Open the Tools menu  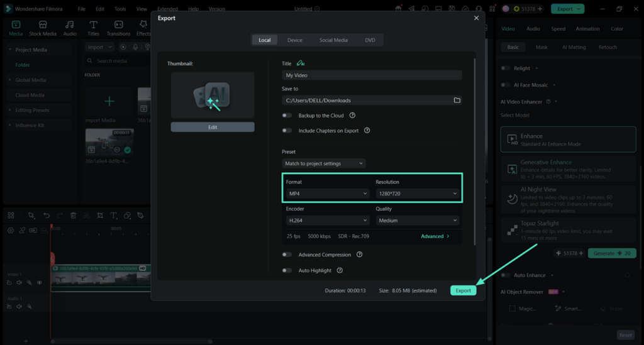(120, 9)
